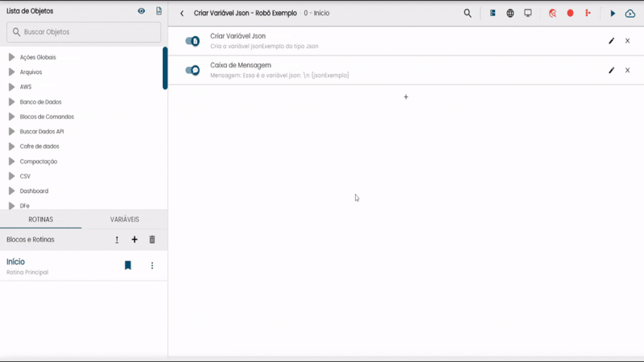
Task: Click the search magnifier in top toolbar
Action: pos(468,13)
